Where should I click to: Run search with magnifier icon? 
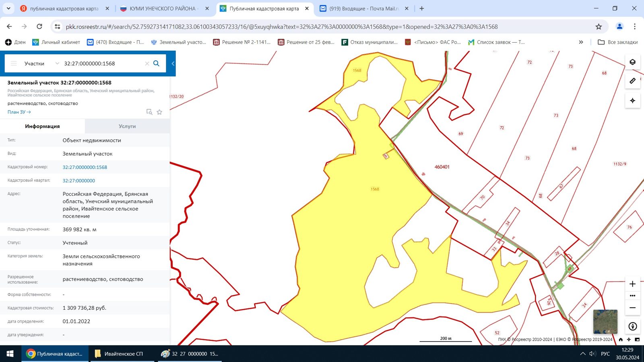[157, 64]
